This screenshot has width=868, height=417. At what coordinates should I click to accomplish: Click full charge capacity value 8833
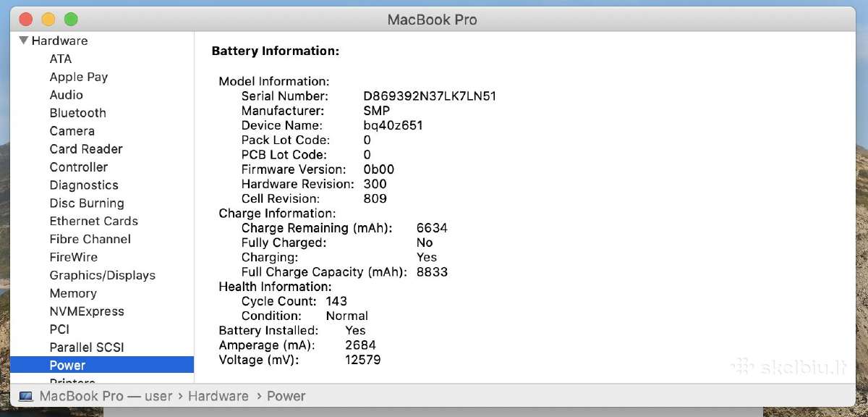[x=432, y=272]
